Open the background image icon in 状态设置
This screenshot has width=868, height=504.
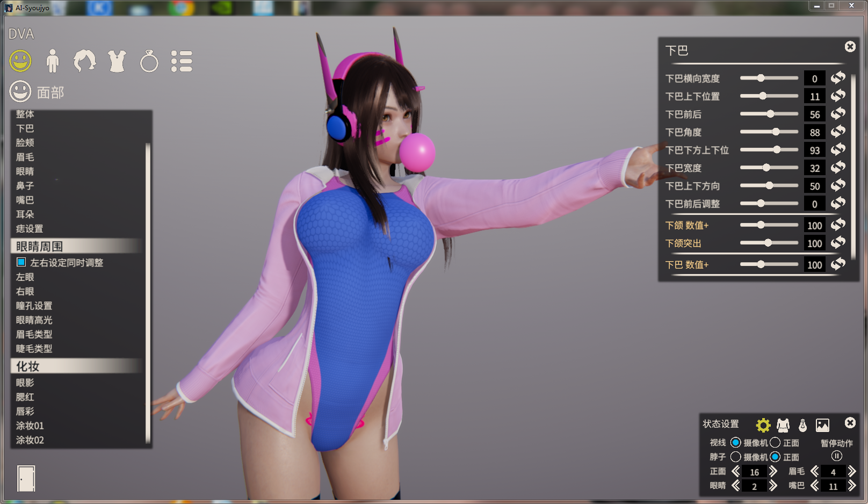pyautogui.click(x=822, y=425)
